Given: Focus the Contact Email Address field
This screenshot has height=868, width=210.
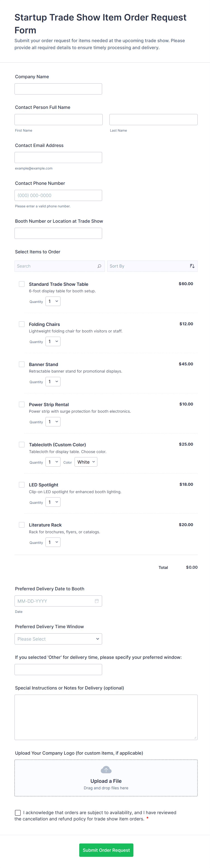Looking at the screenshot, I should (58, 157).
